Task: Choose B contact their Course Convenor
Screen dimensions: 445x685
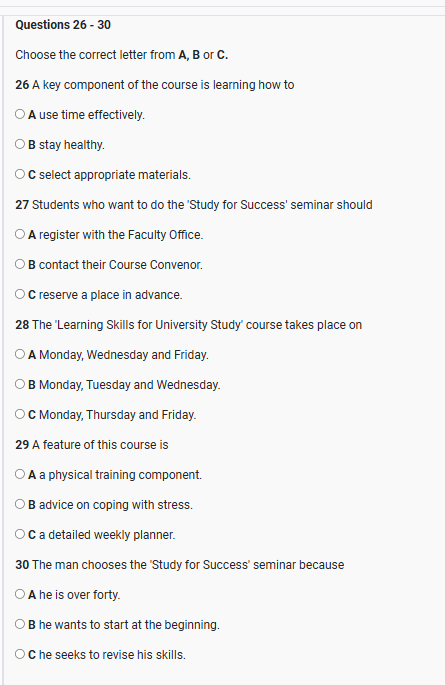Action: (x=20, y=264)
